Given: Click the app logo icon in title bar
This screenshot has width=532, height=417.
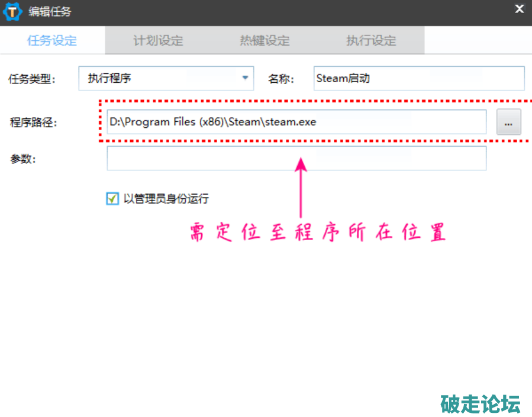Looking at the screenshot, I should pos(12,12).
